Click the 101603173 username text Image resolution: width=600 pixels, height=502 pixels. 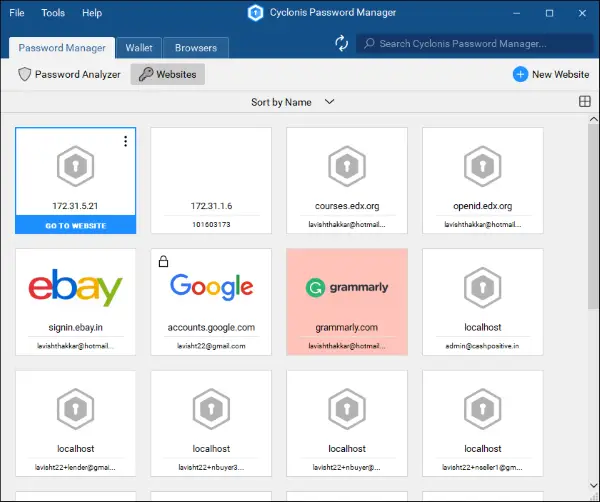point(211,225)
